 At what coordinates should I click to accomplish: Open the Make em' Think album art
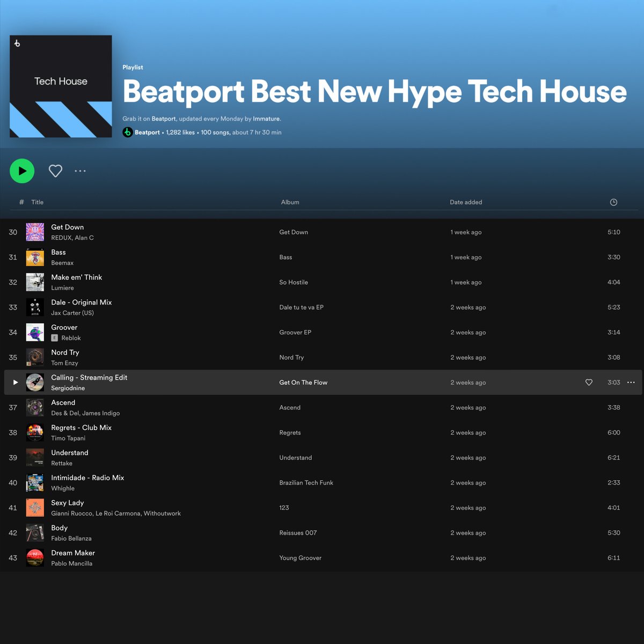(x=35, y=282)
